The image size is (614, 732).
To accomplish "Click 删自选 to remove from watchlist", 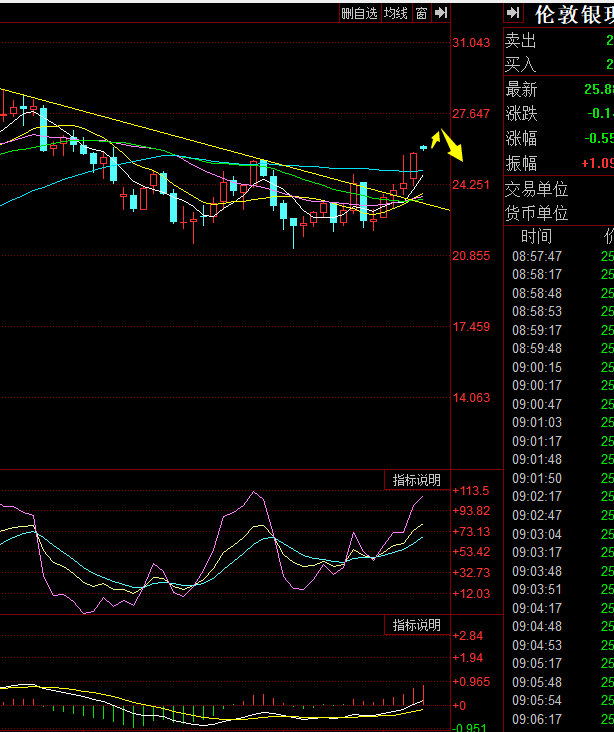I will [x=359, y=13].
